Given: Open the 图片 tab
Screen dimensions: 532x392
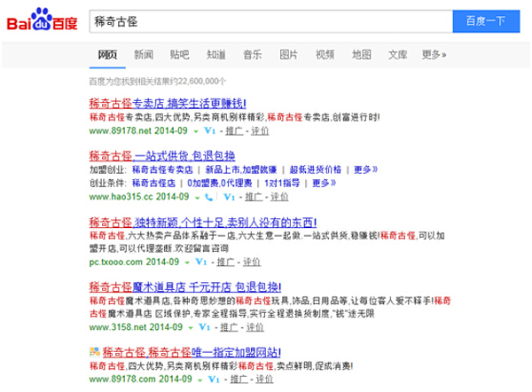Looking at the screenshot, I should (288, 55).
